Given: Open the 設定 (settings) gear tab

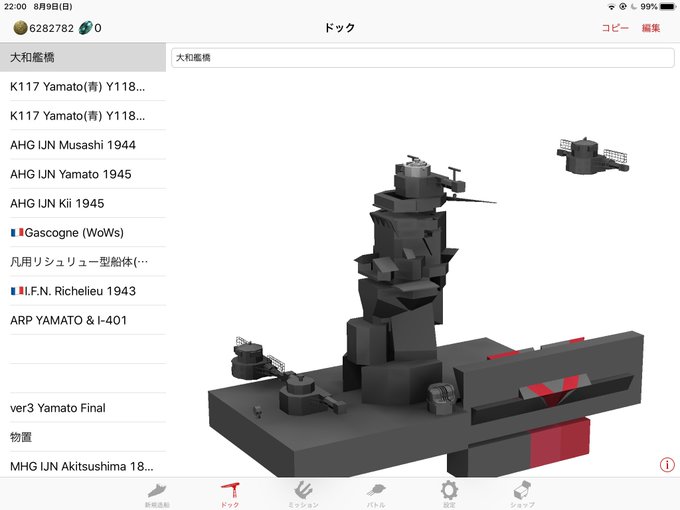Looking at the screenshot, I should click(449, 494).
